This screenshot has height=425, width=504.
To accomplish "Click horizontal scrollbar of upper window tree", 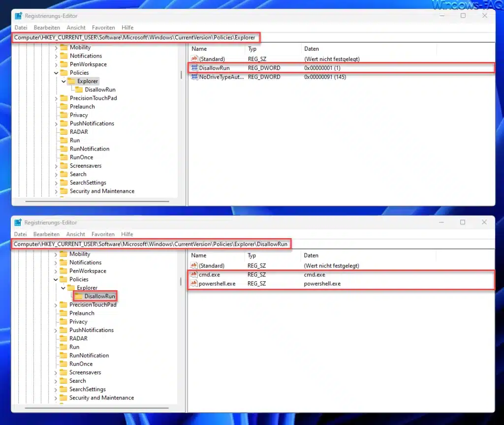I will click(x=97, y=201).
